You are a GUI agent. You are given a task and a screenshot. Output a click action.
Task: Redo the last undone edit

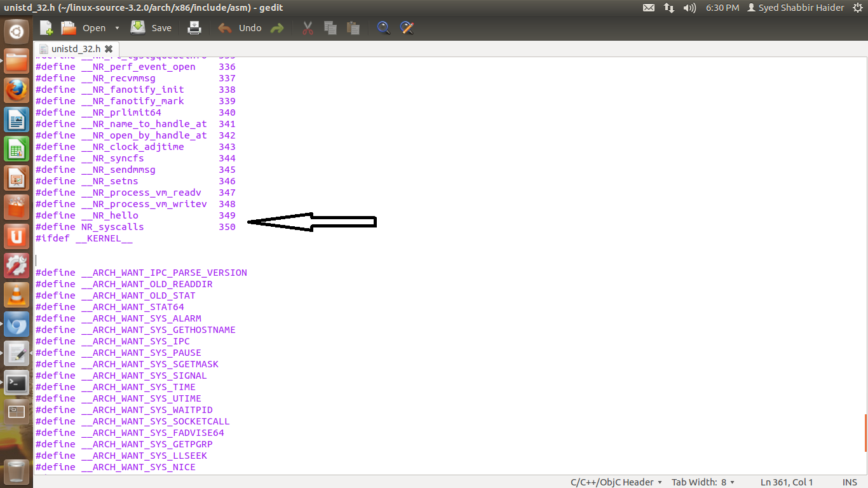point(278,27)
